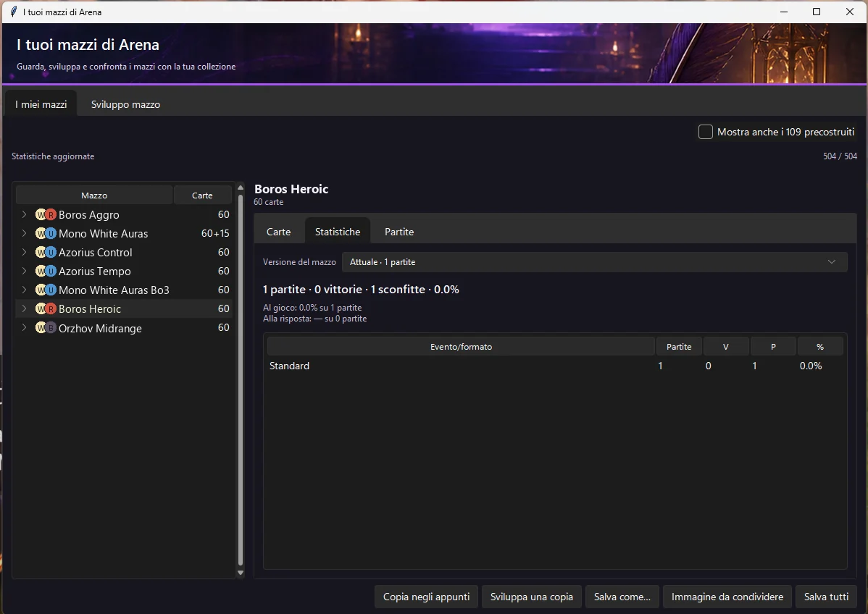
Task: Click the WR mana icon of Boros Aggro
Action: click(46, 214)
